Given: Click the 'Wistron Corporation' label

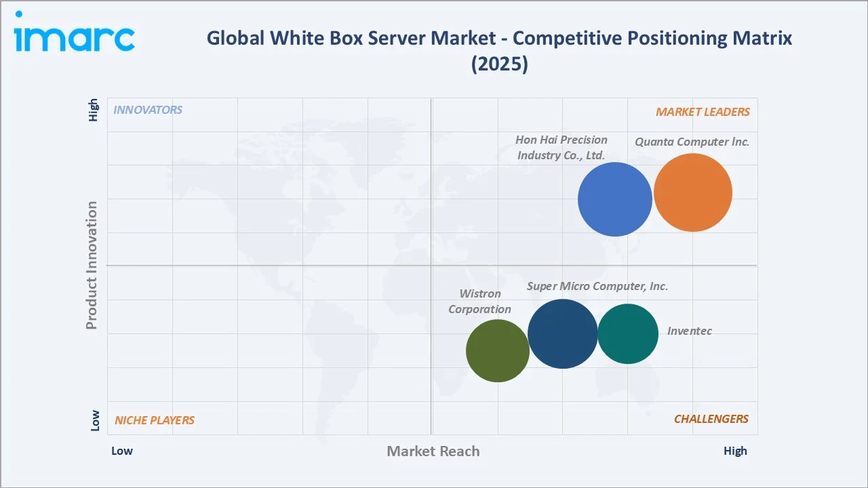Looking at the screenshot, I should (x=480, y=302).
